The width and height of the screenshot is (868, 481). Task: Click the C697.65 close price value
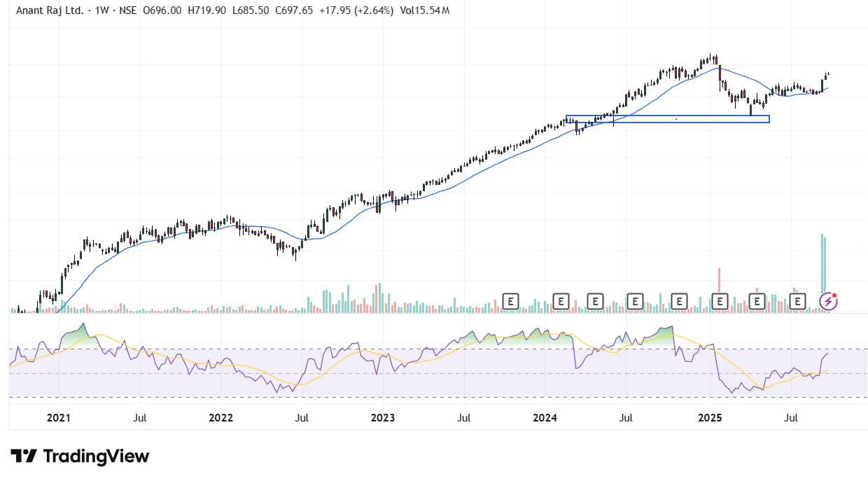pos(295,11)
